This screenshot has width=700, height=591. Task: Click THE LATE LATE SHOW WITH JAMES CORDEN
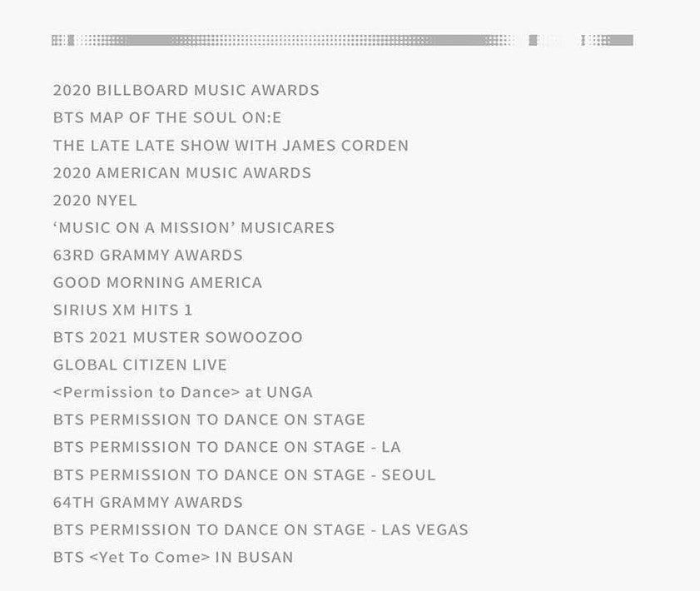[231, 146]
